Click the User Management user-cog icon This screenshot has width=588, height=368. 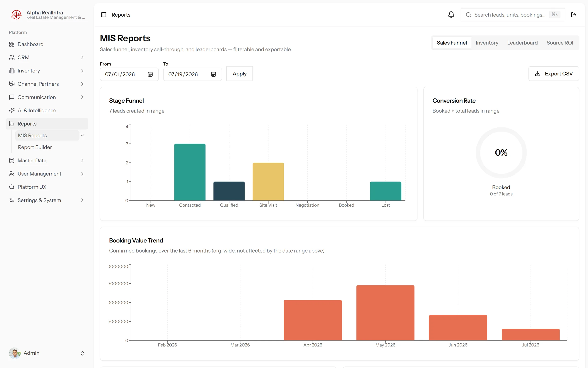click(12, 174)
